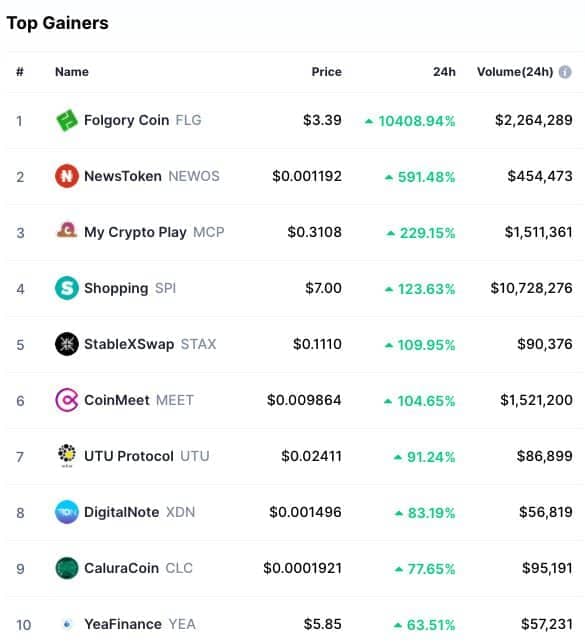Open the YeaFinance YEA coin link
This screenshot has height=642, width=585.
(140, 624)
